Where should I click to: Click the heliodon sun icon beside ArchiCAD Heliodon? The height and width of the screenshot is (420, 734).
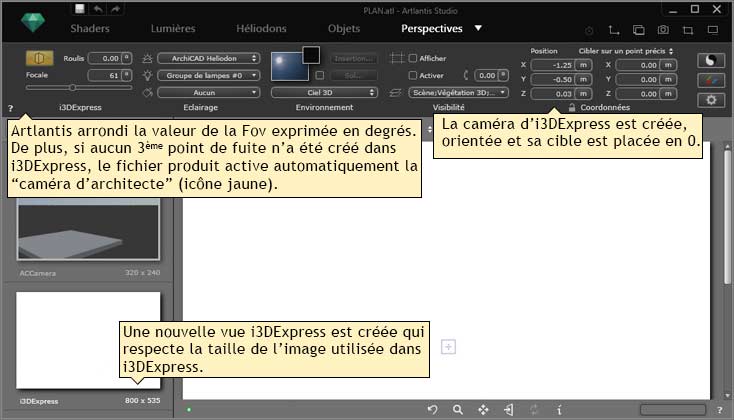point(147,59)
